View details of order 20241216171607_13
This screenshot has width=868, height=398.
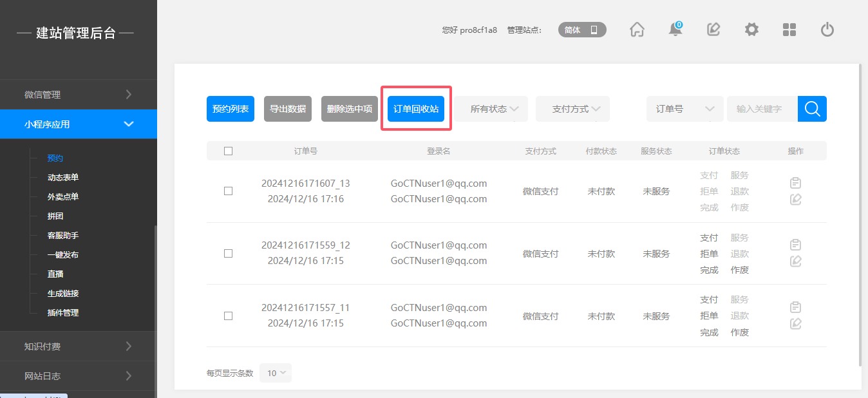(795, 183)
